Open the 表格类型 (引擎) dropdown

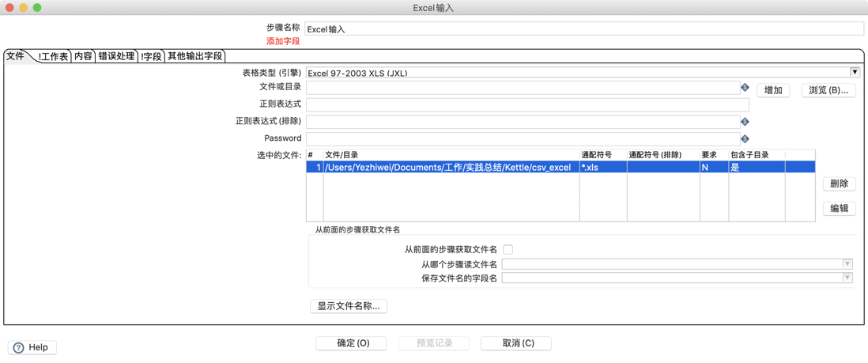point(855,72)
